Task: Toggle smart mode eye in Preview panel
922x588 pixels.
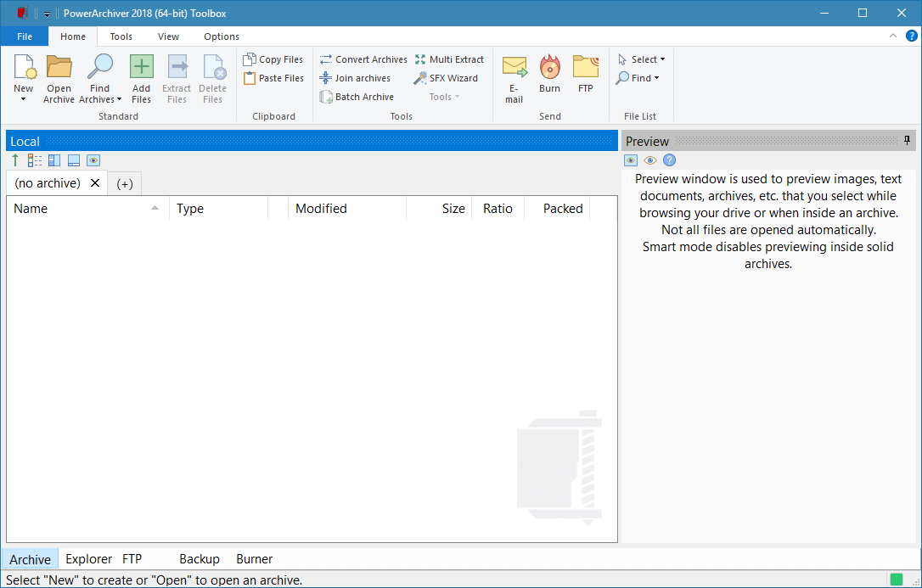Action: [649, 160]
